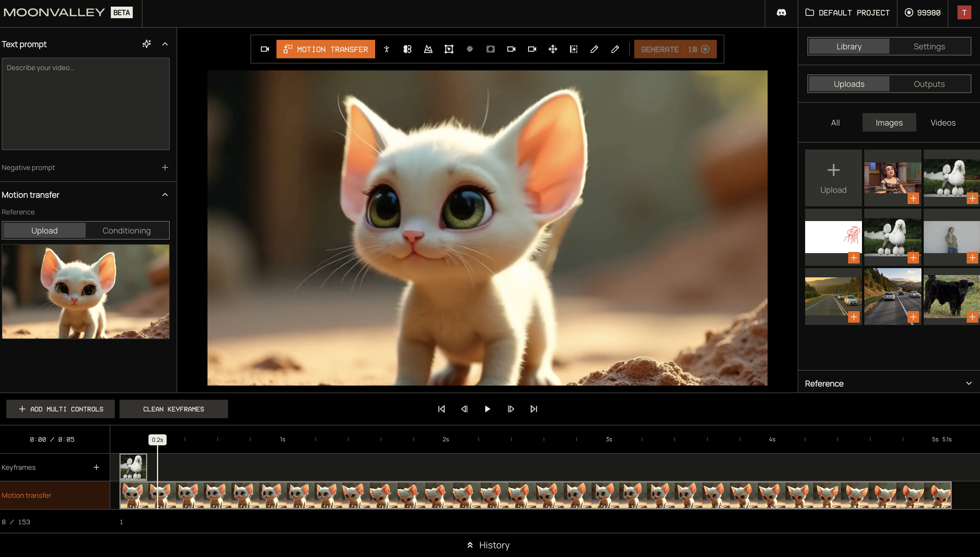980x557 pixels.
Task: Click the dashed hatched square tool icon
Action: (x=490, y=49)
